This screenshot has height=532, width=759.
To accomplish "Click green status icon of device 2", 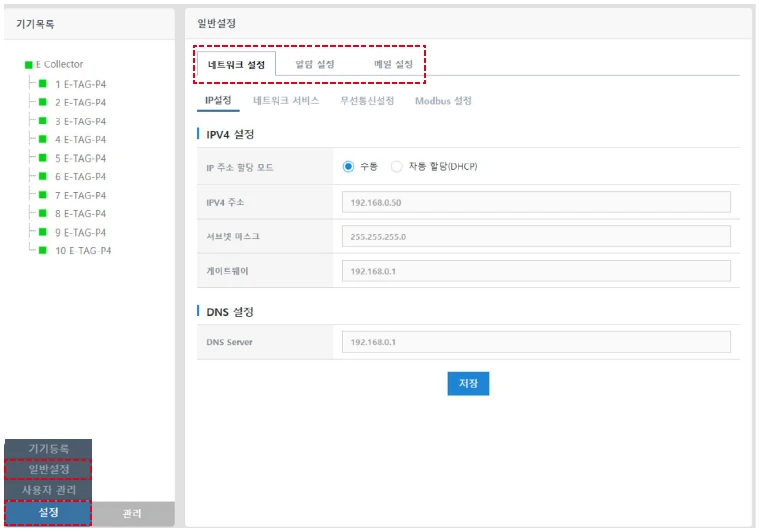I will 43,102.
